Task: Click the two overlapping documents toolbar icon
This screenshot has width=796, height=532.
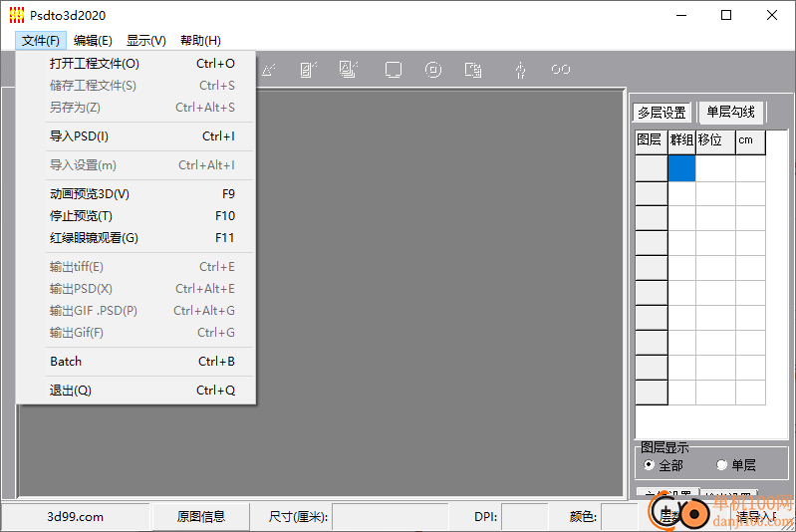Action: click(473, 70)
